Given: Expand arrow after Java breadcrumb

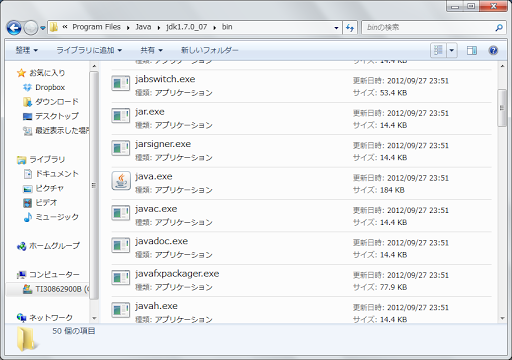Looking at the screenshot, I should 159,27.
